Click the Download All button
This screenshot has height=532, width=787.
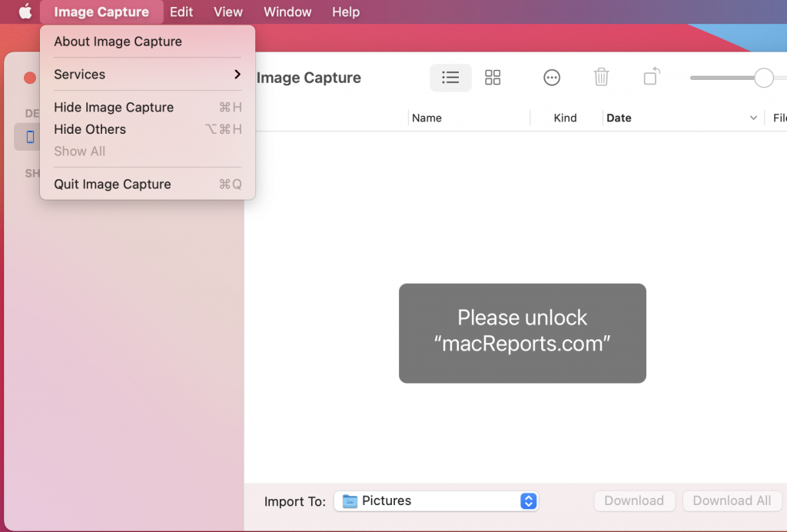tap(732, 501)
